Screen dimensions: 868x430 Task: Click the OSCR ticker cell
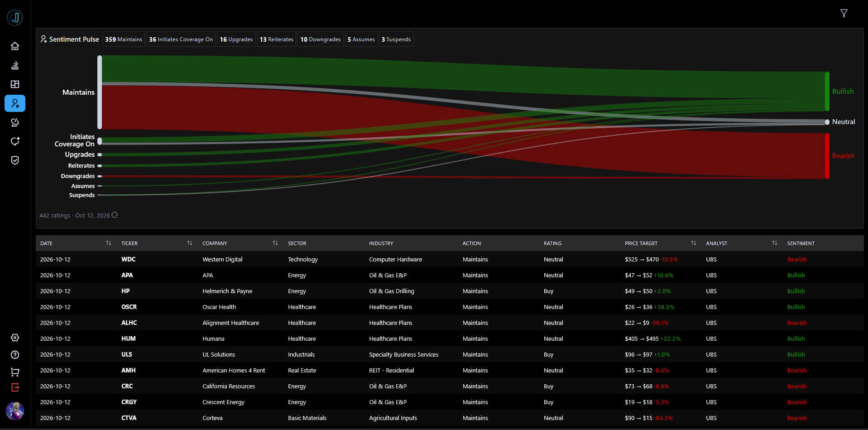pyautogui.click(x=129, y=307)
